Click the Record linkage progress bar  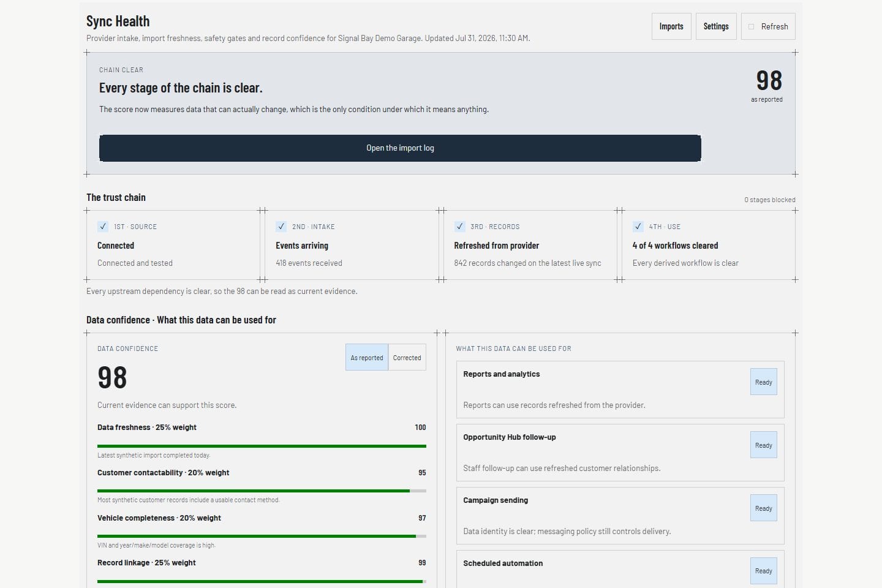pos(262,581)
